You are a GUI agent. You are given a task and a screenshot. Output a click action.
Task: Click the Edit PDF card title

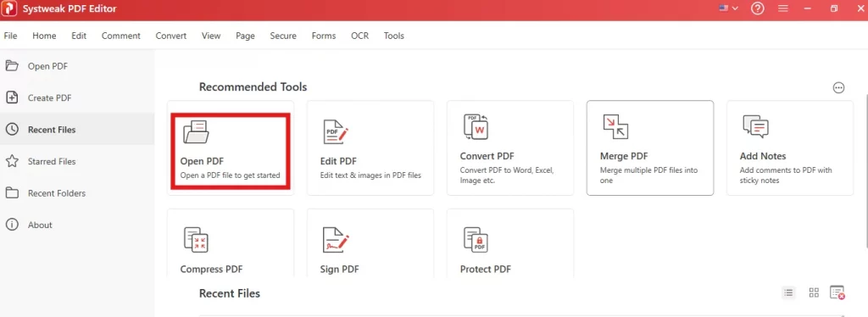point(338,162)
